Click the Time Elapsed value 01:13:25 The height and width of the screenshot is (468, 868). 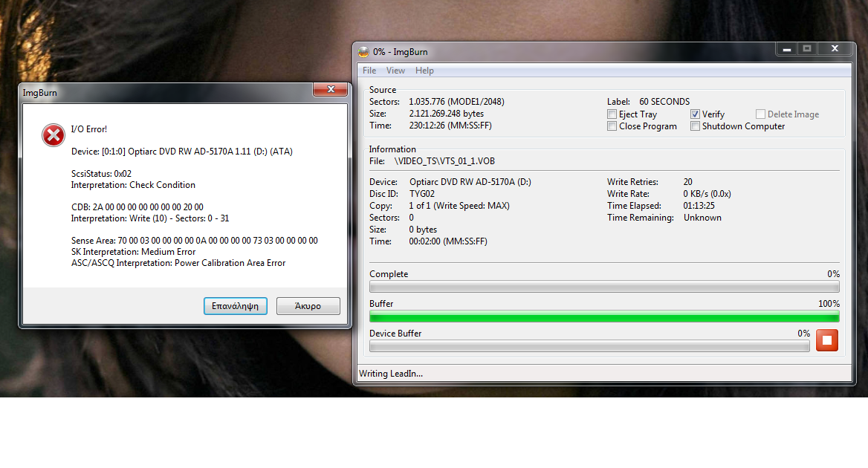click(x=699, y=206)
